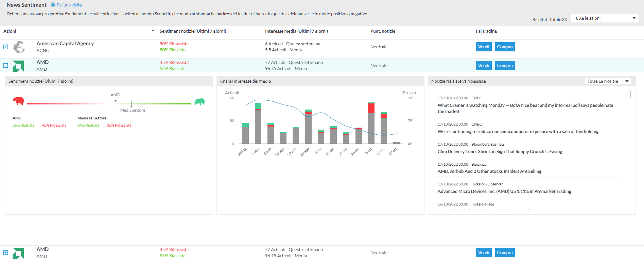Expand the bottom AMD row
The height and width of the screenshot is (264, 644).
coord(6,252)
